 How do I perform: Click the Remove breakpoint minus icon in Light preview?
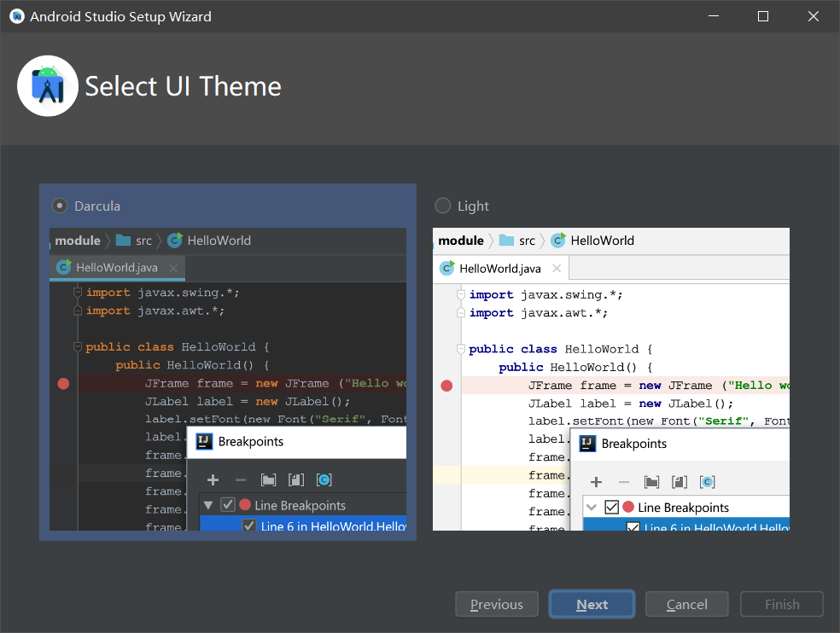(x=624, y=482)
